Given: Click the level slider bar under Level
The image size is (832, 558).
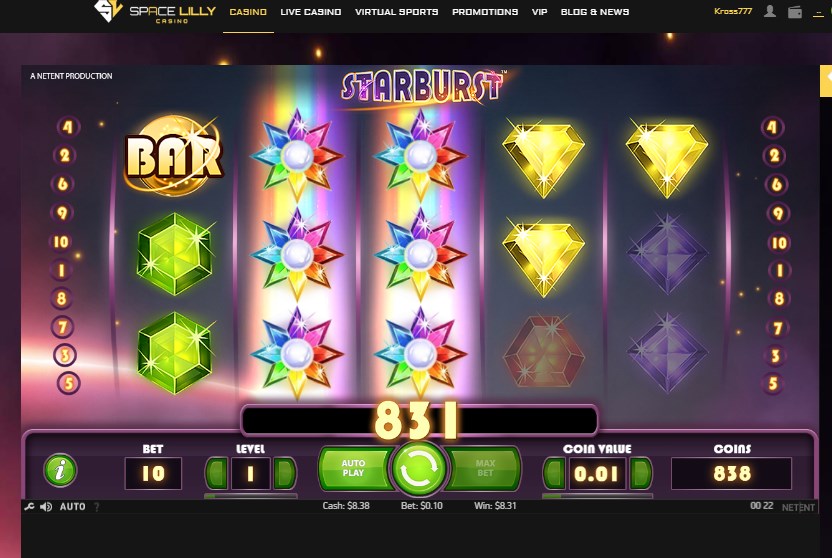Looking at the screenshot, I should tap(250, 496).
